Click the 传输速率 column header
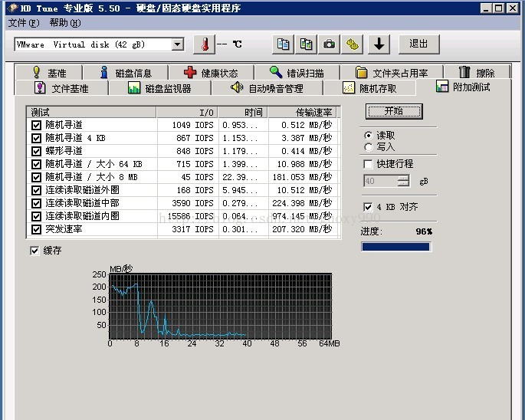 [x=302, y=112]
